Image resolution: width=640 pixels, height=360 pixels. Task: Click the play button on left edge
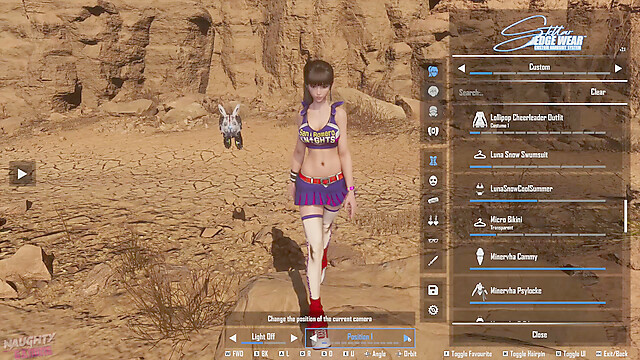click(x=22, y=174)
